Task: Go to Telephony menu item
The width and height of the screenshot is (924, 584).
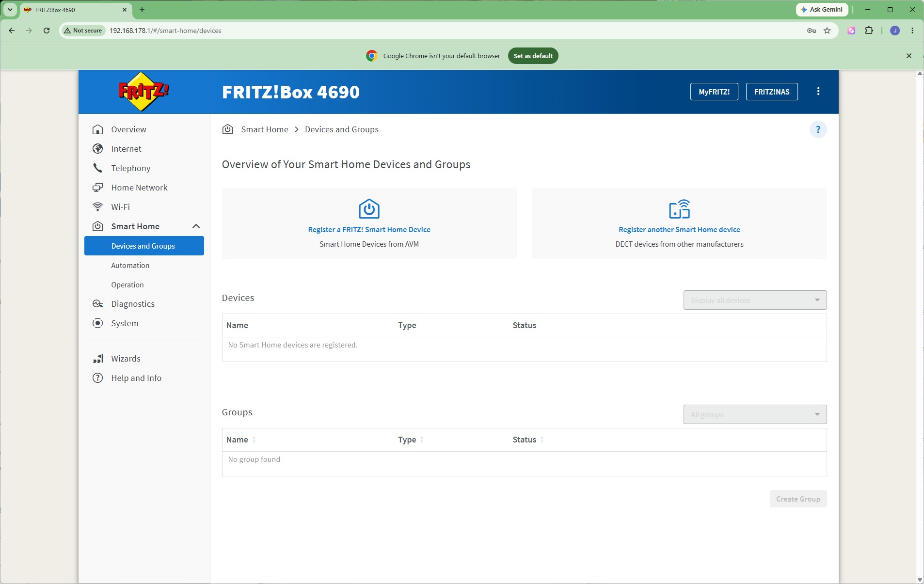Action: (x=131, y=168)
